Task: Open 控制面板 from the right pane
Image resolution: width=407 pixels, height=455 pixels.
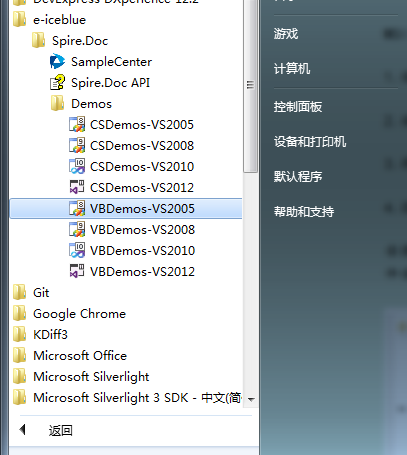Action: (x=298, y=107)
